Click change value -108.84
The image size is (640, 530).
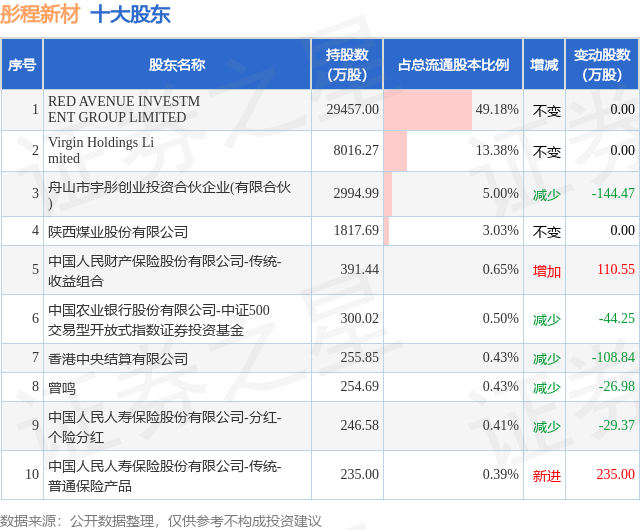click(613, 357)
